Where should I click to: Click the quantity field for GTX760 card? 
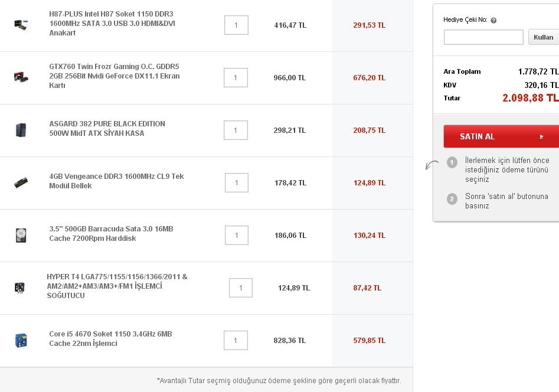[236, 78]
